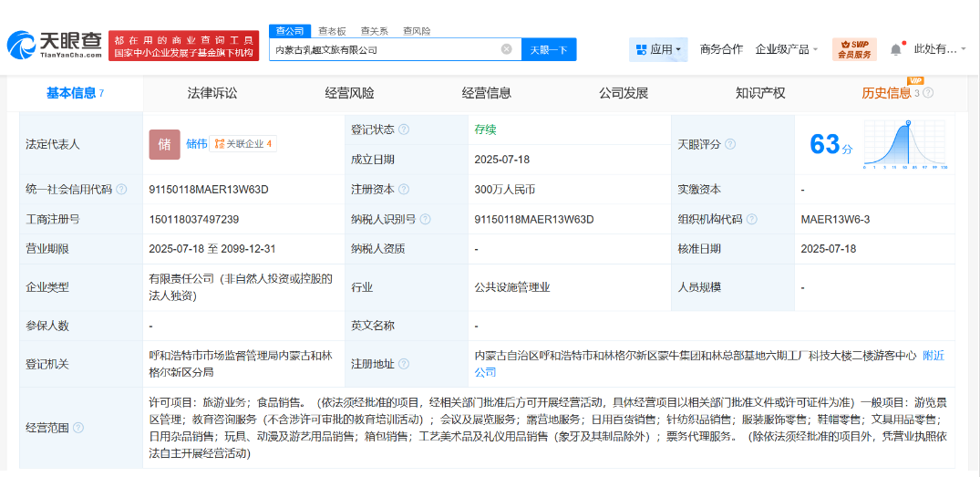
Task: Open the 历史信息 tab
Action: (x=886, y=93)
